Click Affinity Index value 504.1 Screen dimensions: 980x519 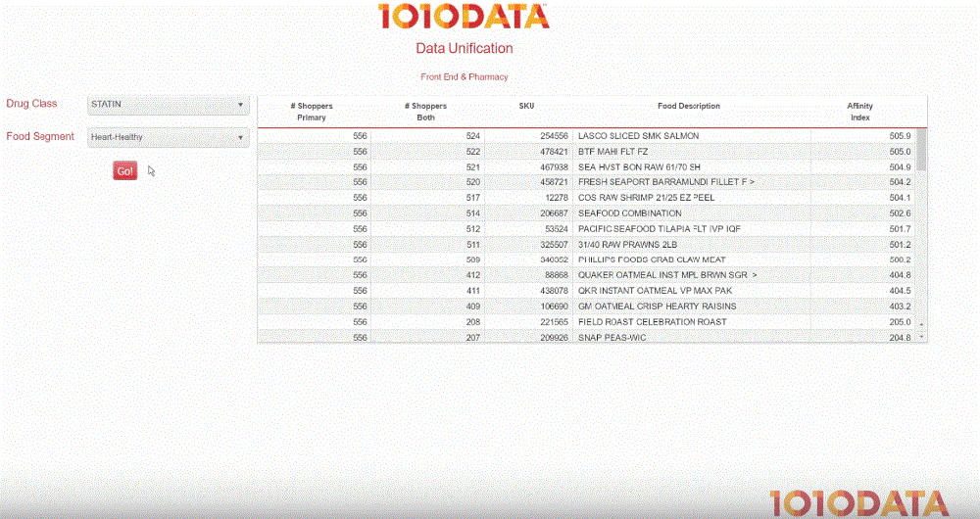(900, 198)
